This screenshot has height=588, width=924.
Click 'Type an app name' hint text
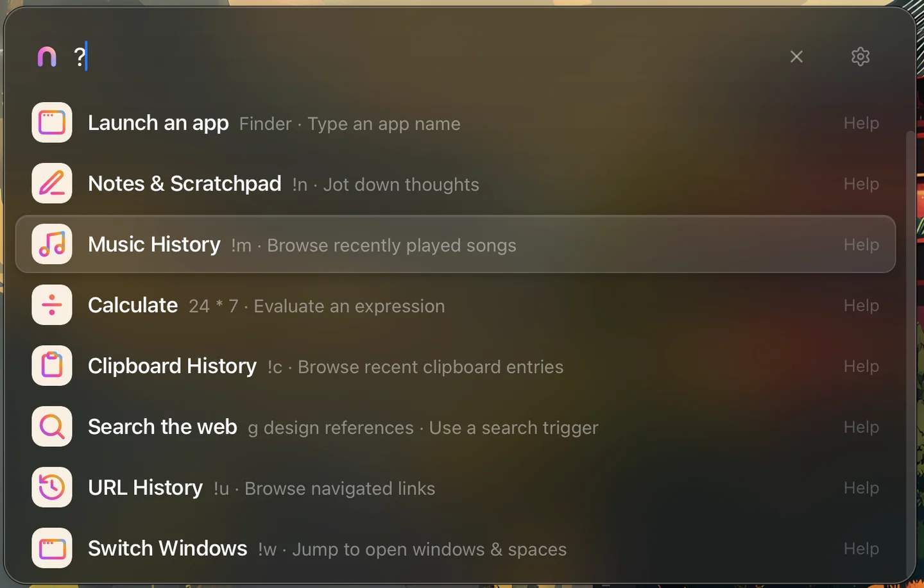click(384, 124)
